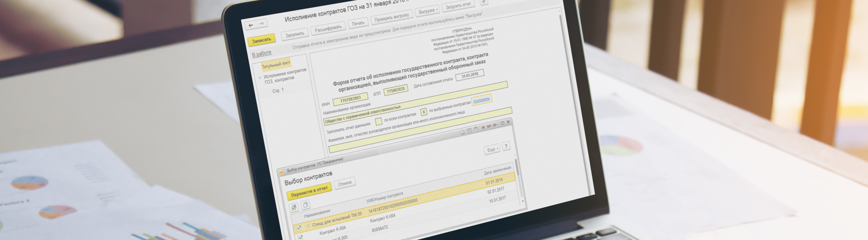The image size is (868, 240).
Task: Collapse the 'Стенд для испытаний ТМ-30' tree row
Action: (308, 226)
